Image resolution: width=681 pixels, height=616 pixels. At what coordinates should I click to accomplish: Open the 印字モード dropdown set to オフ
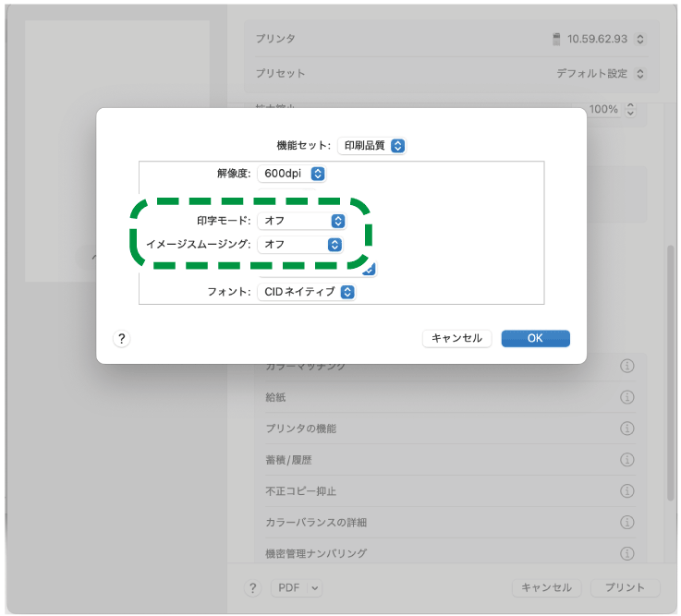tap(302, 221)
